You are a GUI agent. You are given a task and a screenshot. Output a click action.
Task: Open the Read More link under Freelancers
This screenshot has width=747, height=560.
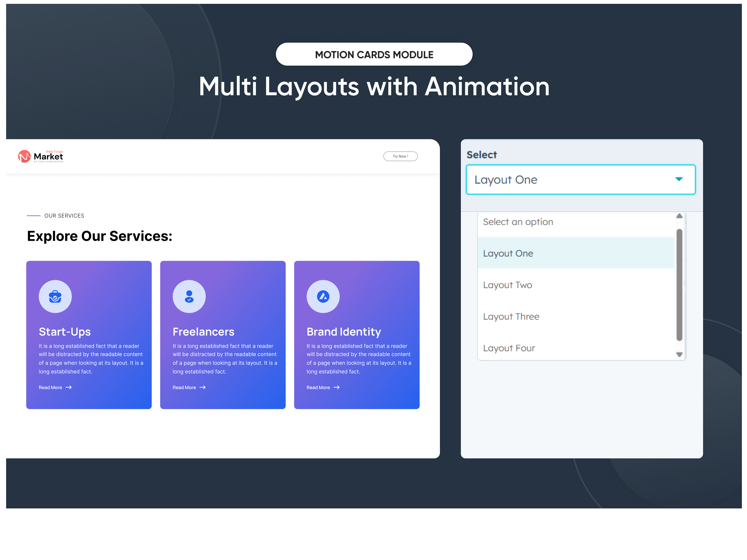(184, 388)
